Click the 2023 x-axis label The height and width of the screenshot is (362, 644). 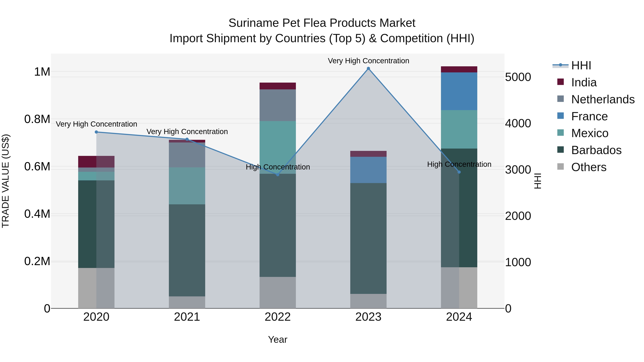click(368, 317)
